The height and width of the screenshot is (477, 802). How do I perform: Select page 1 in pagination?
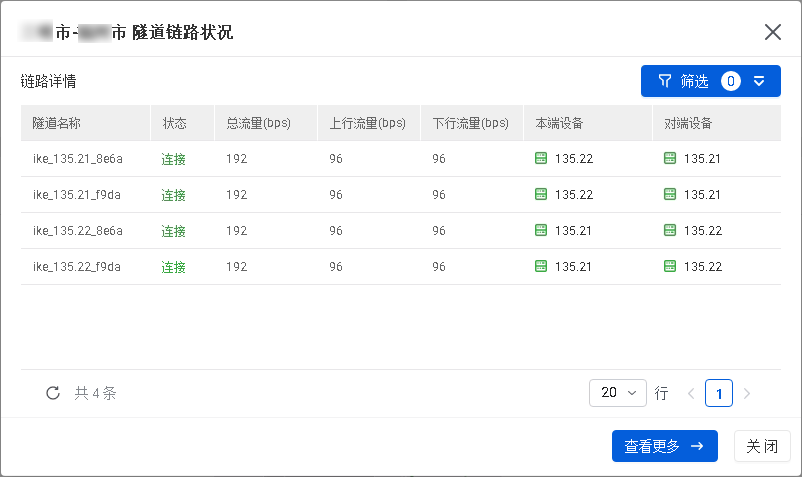click(718, 393)
